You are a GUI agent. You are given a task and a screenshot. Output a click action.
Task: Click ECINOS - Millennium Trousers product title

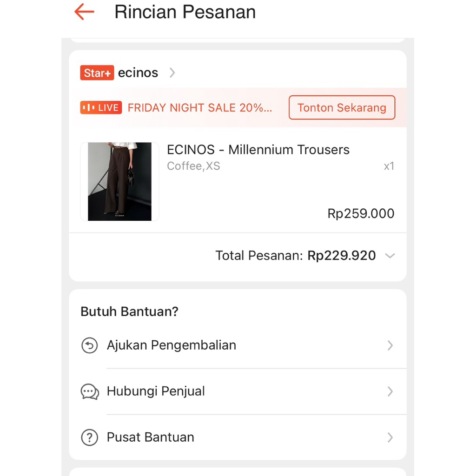coord(258,150)
